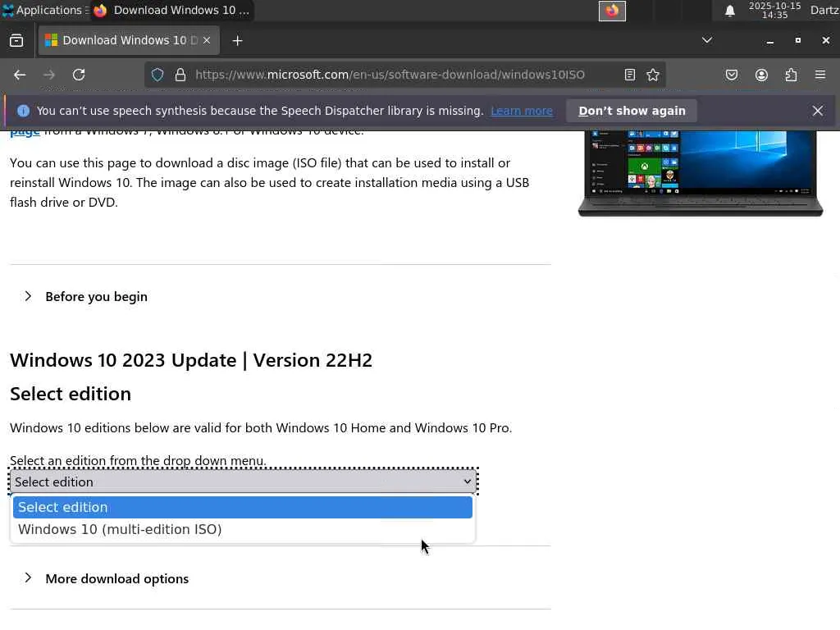Select Firefox window in the taskbar

click(x=172, y=10)
